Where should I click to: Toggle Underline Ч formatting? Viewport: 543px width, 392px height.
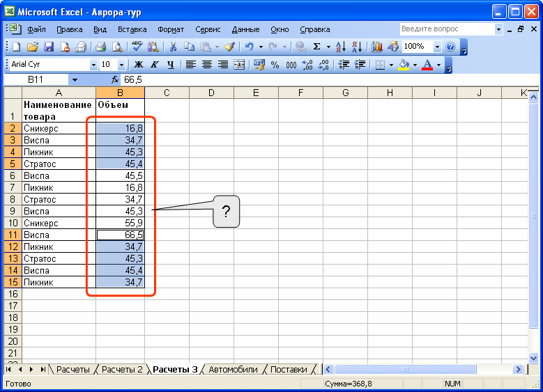(170, 65)
